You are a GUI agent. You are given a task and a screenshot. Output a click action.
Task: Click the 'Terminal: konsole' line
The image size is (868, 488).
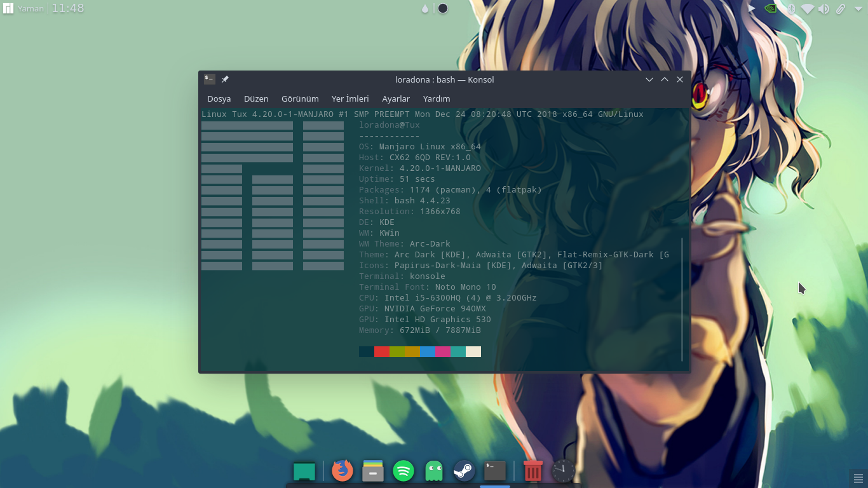[x=402, y=276]
